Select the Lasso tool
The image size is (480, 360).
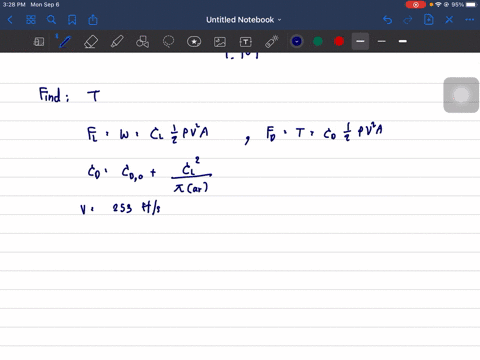click(168, 42)
